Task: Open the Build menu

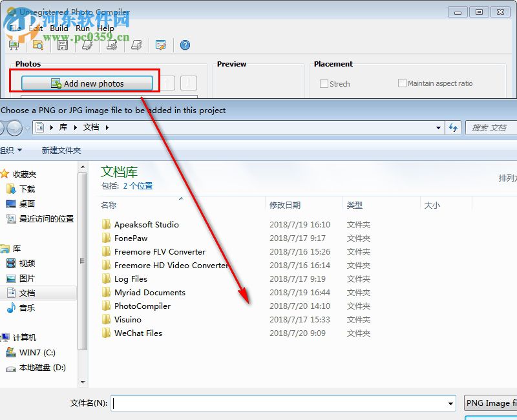Action: (59, 28)
